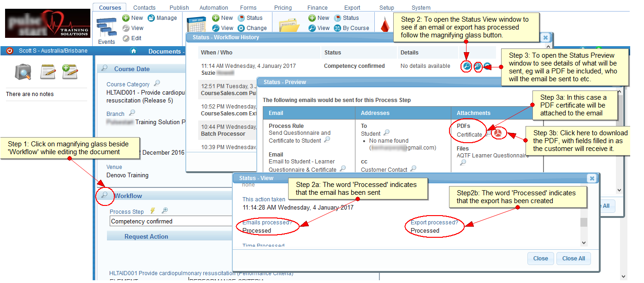
Task: Click lightning bolt beside Process Step
Action: point(153,211)
